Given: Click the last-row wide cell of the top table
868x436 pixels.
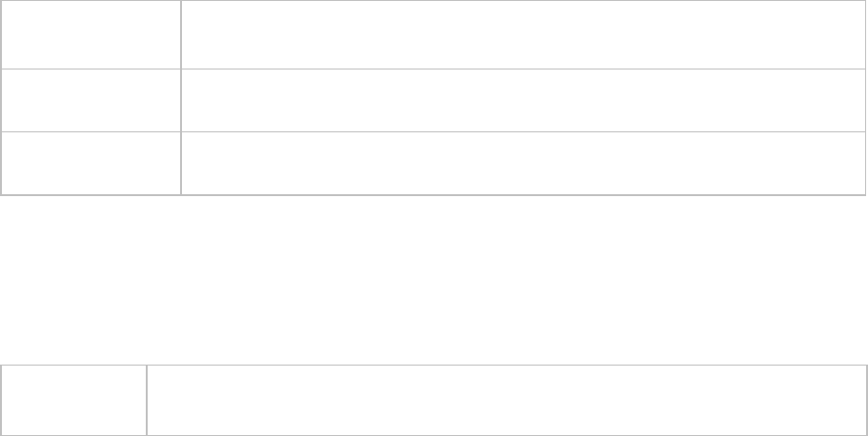Looking at the screenshot, I should (522, 163).
